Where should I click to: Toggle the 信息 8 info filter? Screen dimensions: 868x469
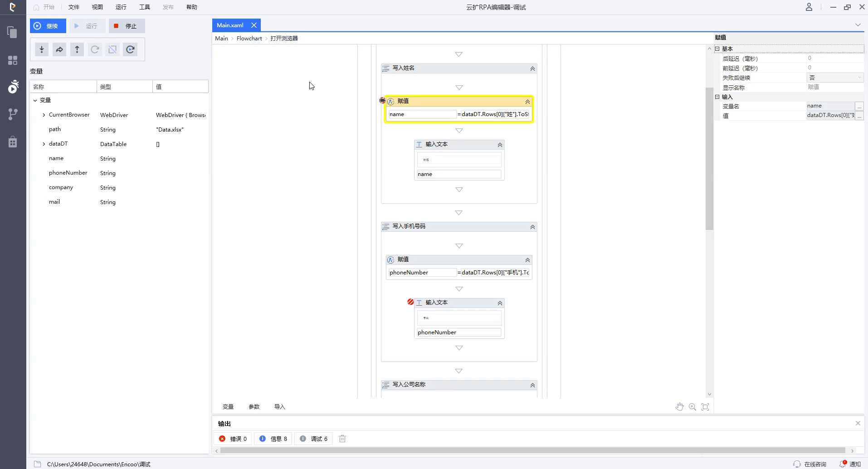click(x=273, y=439)
